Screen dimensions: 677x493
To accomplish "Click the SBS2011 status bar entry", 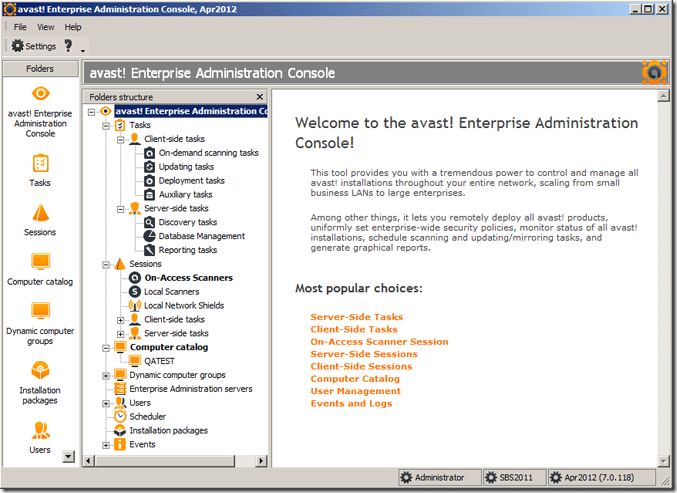I will [514, 477].
